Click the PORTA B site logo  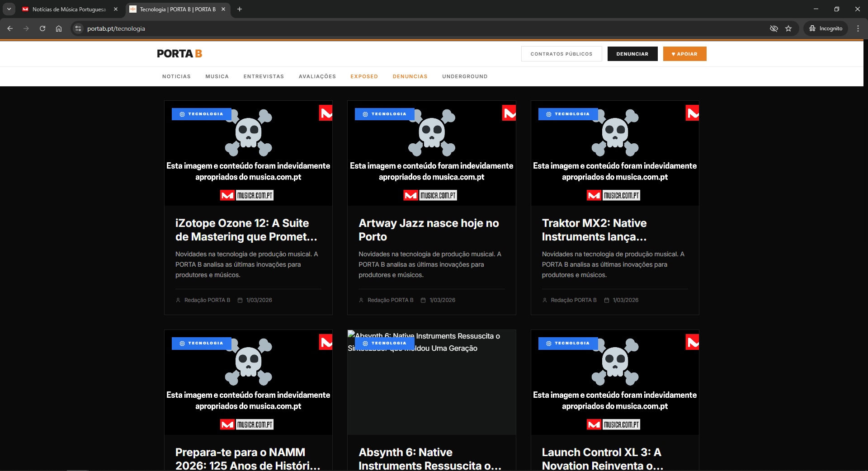coord(179,54)
